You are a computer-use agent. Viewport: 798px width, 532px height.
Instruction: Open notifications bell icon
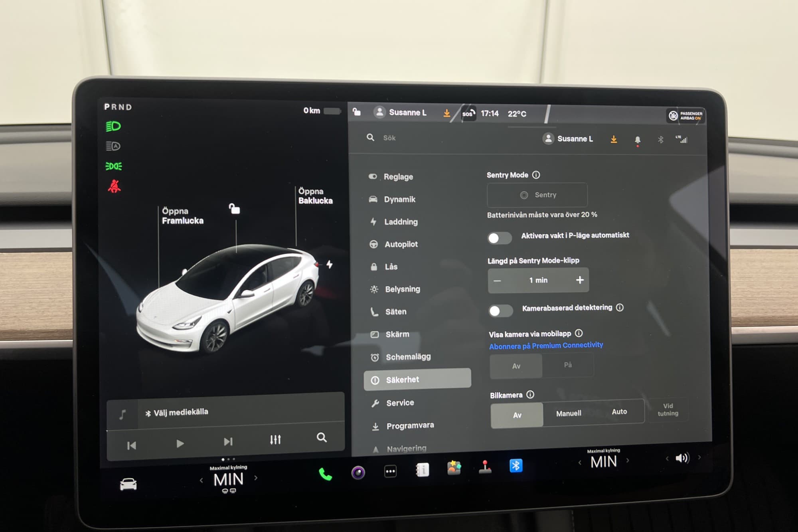tap(638, 140)
